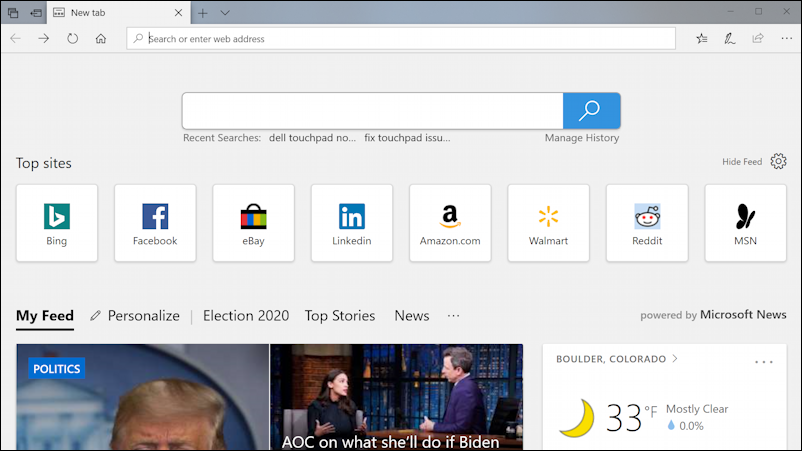
Task: Click Personalize feed option
Action: (135, 316)
